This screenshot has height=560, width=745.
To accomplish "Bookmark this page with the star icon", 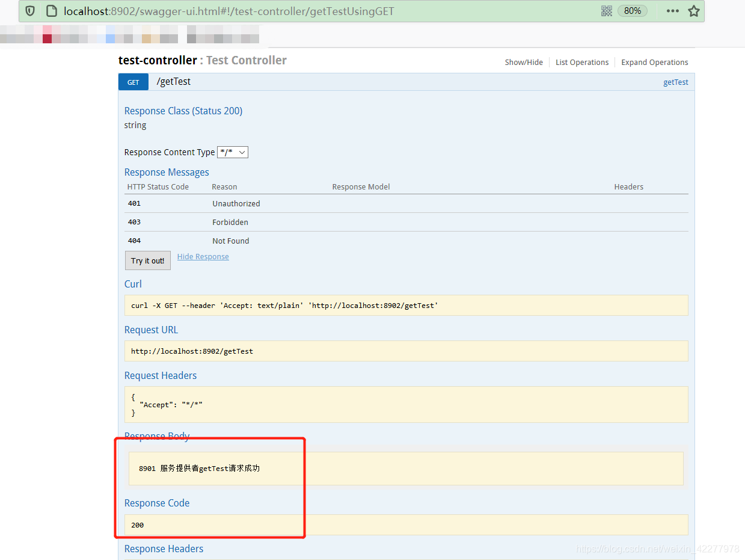I will tap(694, 11).
